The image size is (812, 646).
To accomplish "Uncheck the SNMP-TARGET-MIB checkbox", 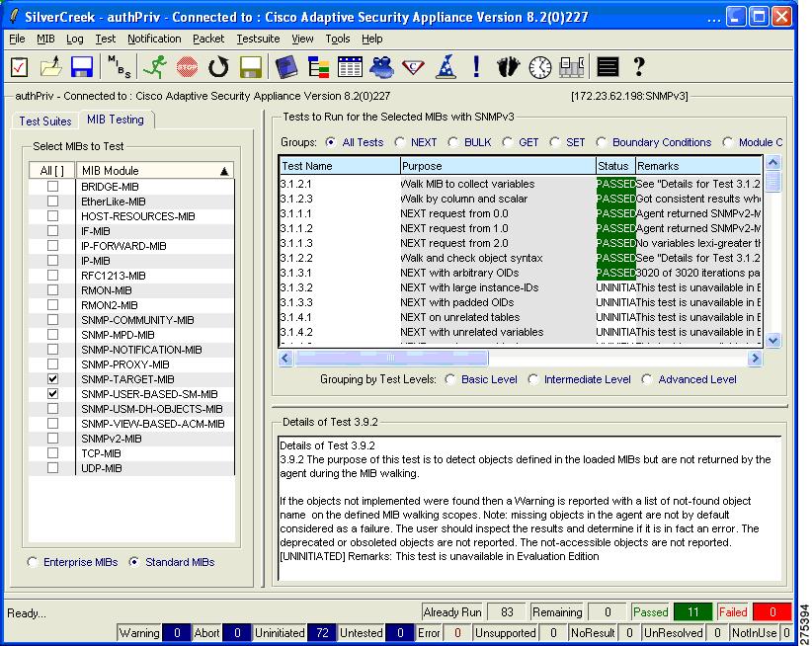I will [x=52, y=379].
